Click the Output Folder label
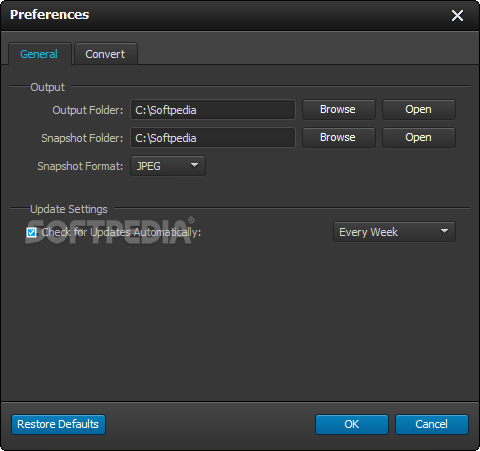 point(88,110)
